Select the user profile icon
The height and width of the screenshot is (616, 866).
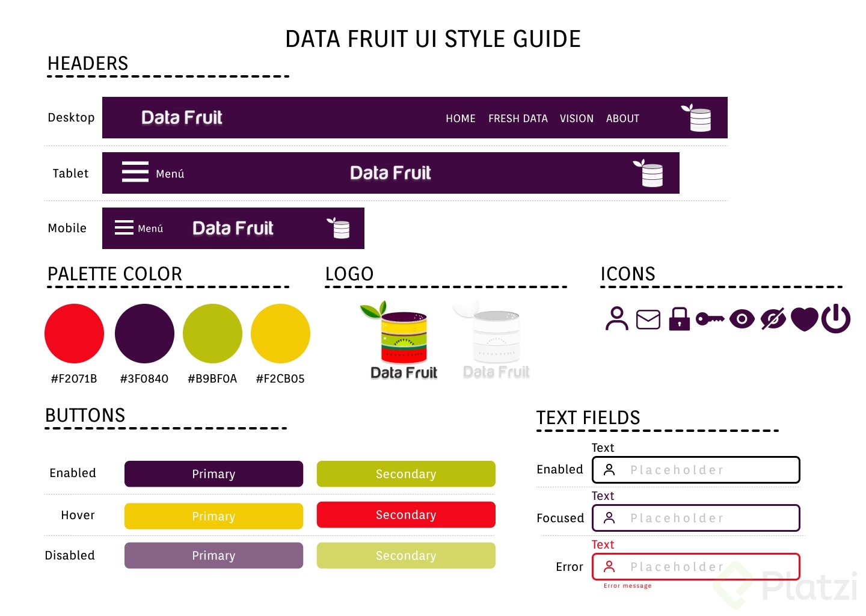pos(617,319)
